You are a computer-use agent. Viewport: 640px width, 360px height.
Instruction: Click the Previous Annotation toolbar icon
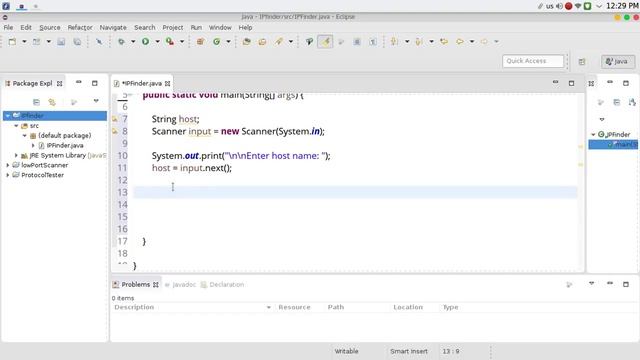(419, 42)
